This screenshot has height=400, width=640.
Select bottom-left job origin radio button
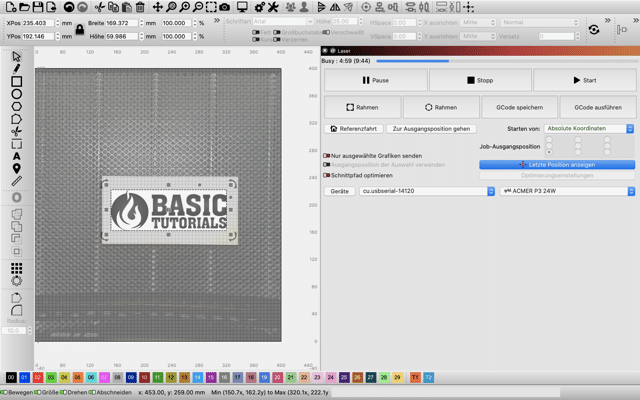click(548, 152)
